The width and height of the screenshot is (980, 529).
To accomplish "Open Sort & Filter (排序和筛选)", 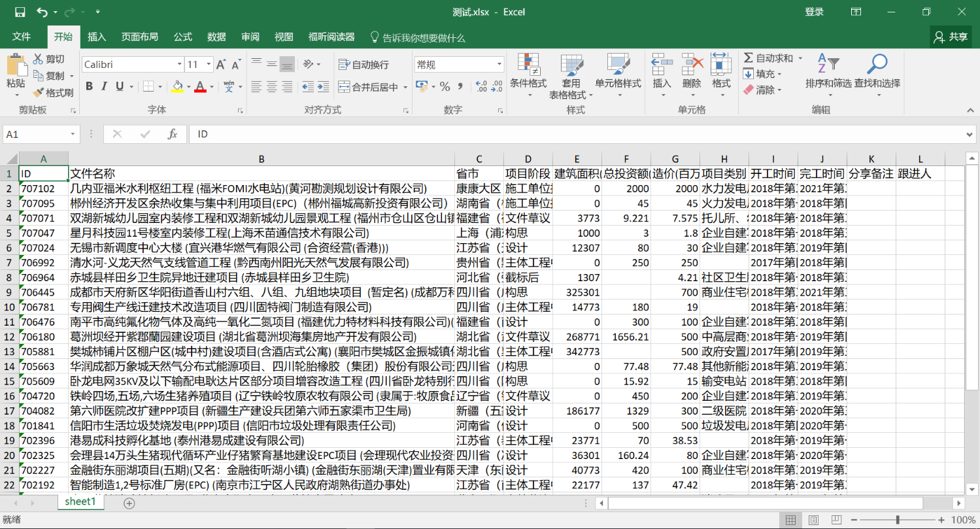I will [x=828, y=76].
